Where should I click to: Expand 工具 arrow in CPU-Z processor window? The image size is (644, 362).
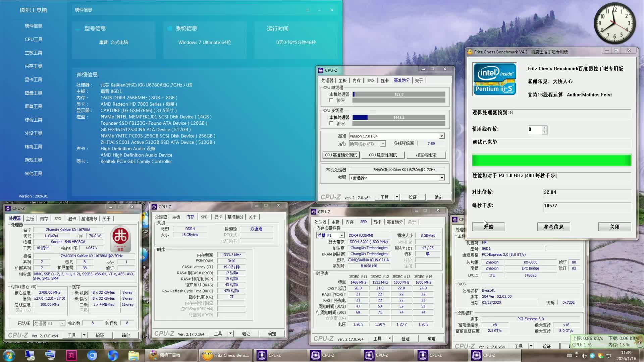tap(84, 335)
